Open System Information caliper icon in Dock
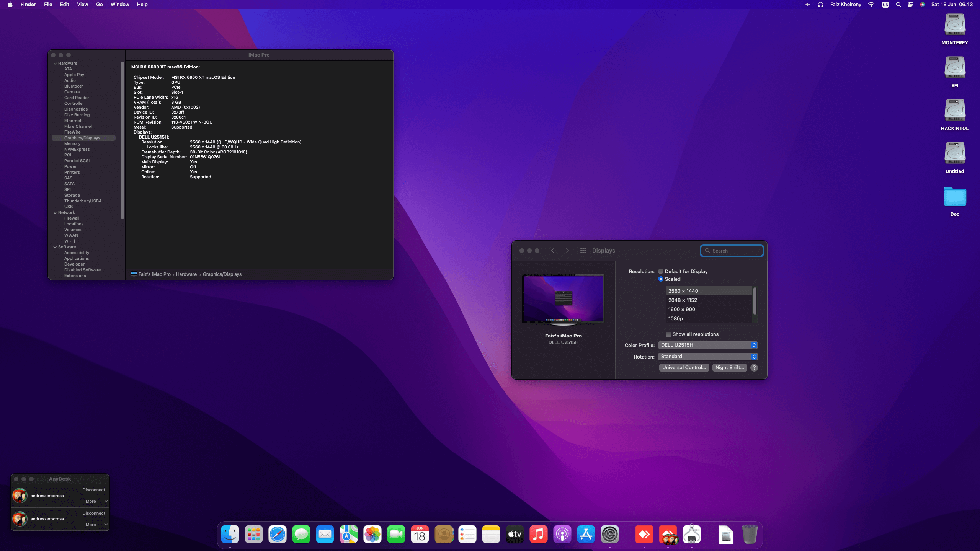This screenshot has height=551, width=980. [x=692, y=534]
